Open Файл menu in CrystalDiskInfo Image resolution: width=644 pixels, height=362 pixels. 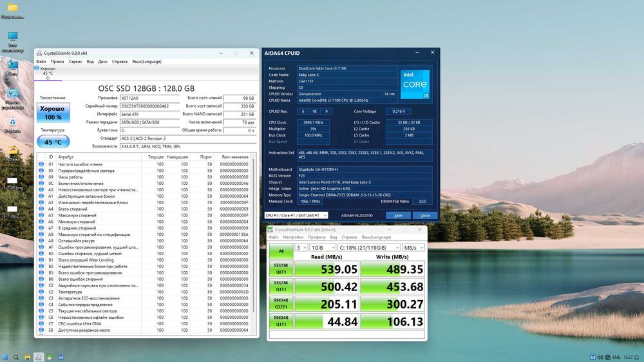tap(41, 62)
